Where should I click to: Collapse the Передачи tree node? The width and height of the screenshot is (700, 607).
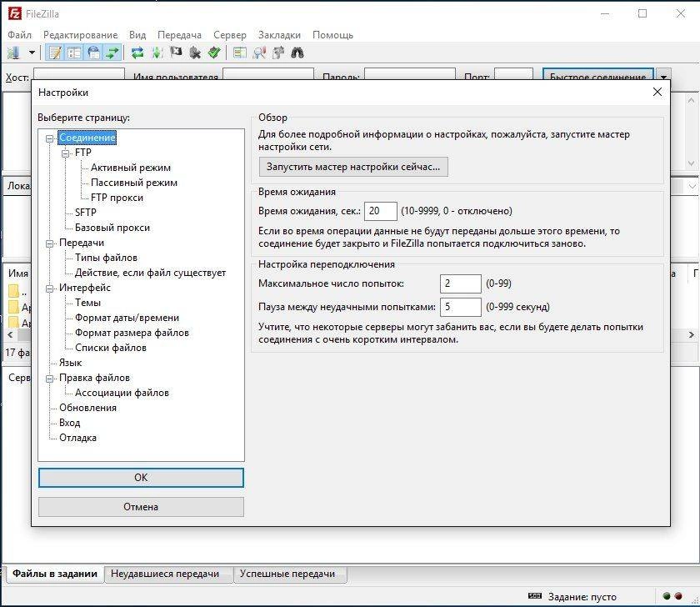click(49, 243)
